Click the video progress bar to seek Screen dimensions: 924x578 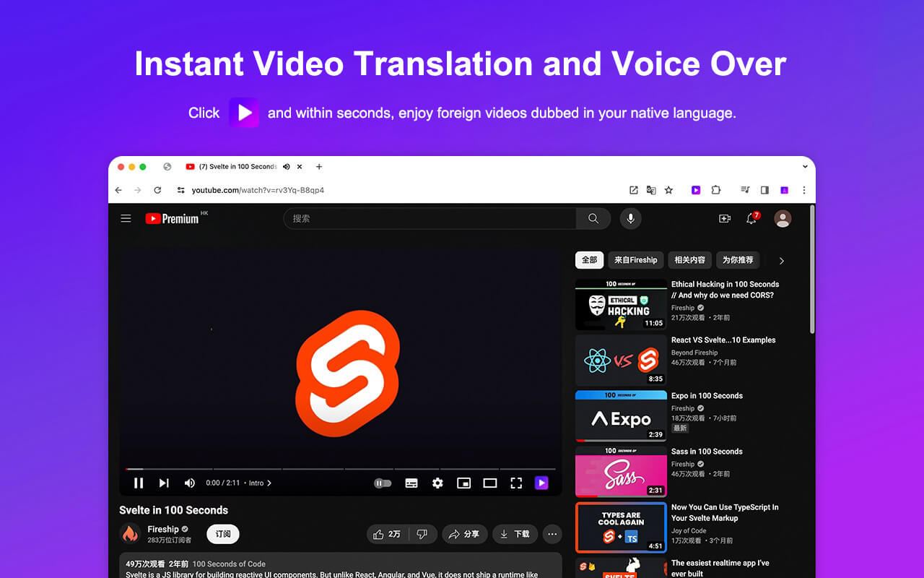coord(325,467)
